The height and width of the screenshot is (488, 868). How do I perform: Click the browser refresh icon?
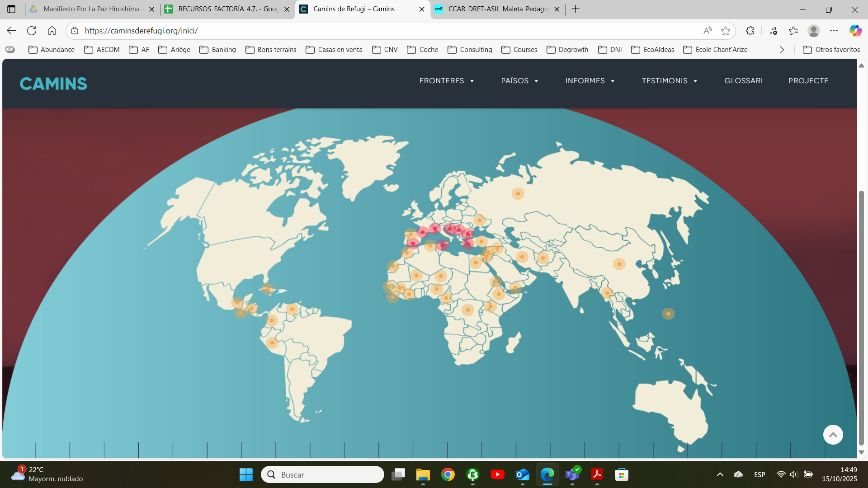coord(32,31)
